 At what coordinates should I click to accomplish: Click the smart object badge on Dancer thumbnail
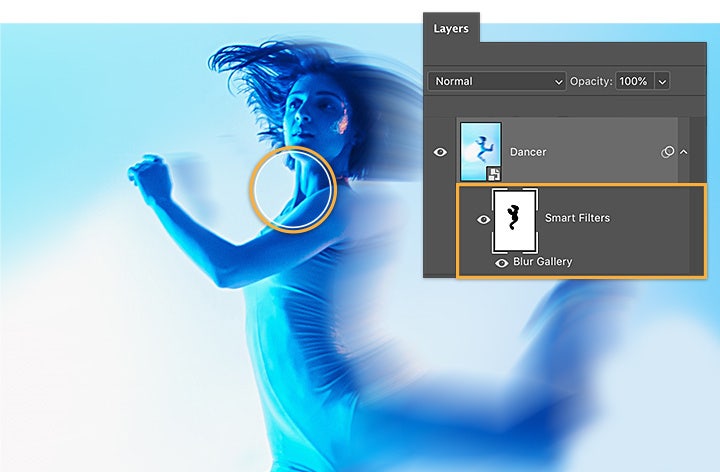(494, 174)
